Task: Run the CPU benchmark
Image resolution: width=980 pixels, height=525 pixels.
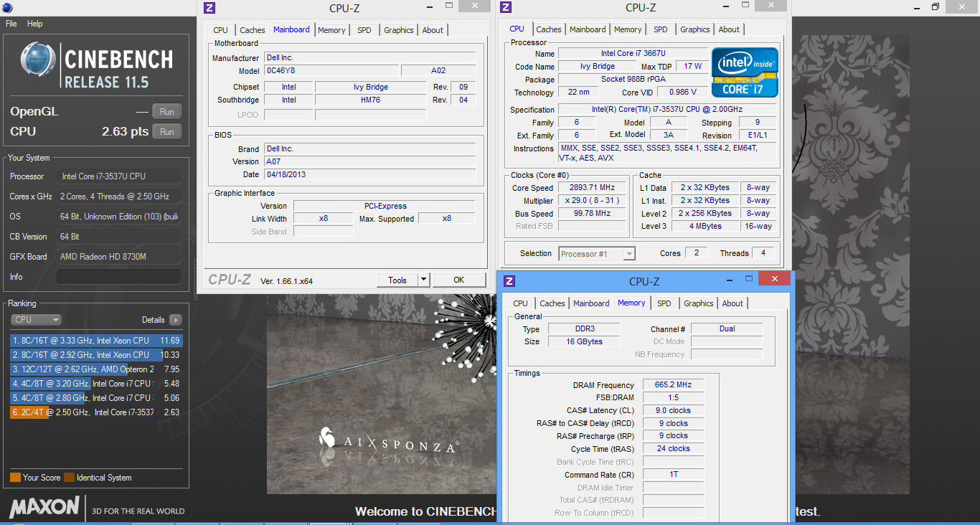Action: point(167,131)
